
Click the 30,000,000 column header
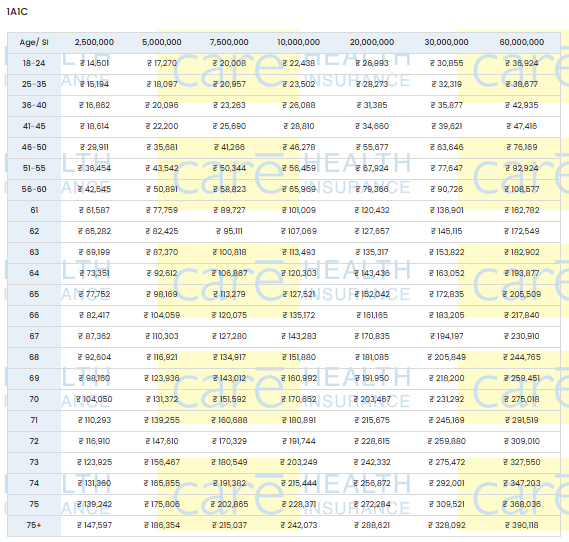click(446, 42)
